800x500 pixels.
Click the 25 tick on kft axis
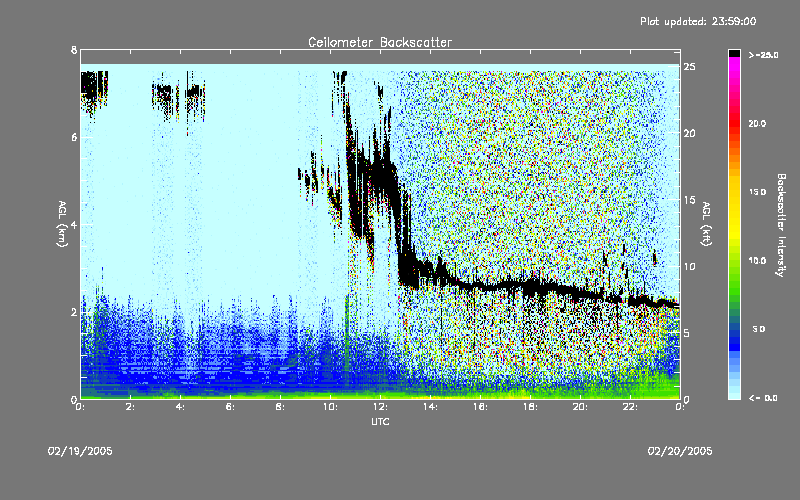689,67
